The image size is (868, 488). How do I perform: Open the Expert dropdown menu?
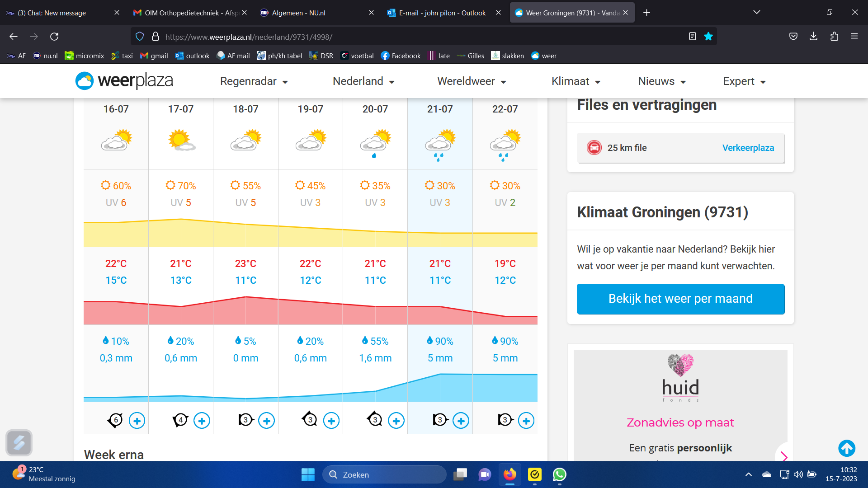point(744,81)
